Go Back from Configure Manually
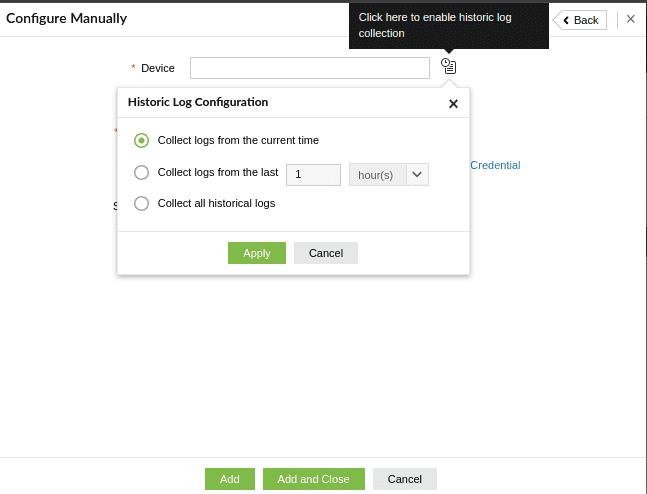Screen dimensions: 647x494 (581, 20)
